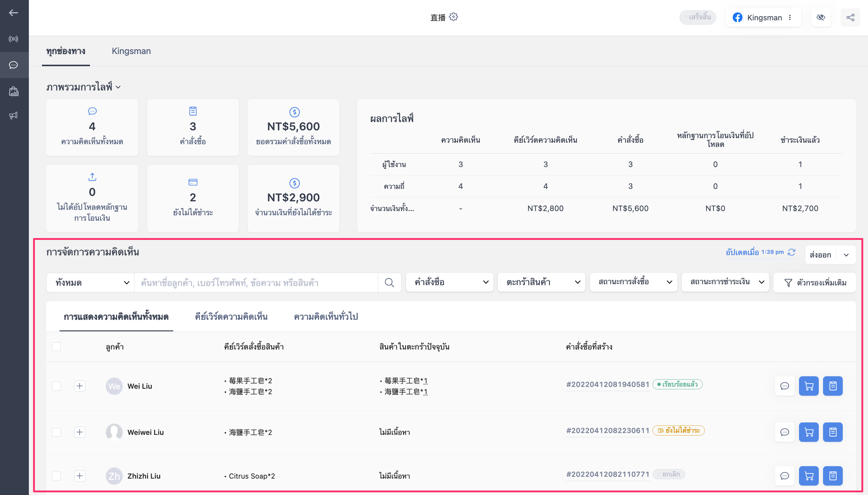The height and width of the screenshot is (495, 868).
Task: Open message for Zhizhi Liu row
Action: pyautogui.click(x=785, y=476)
